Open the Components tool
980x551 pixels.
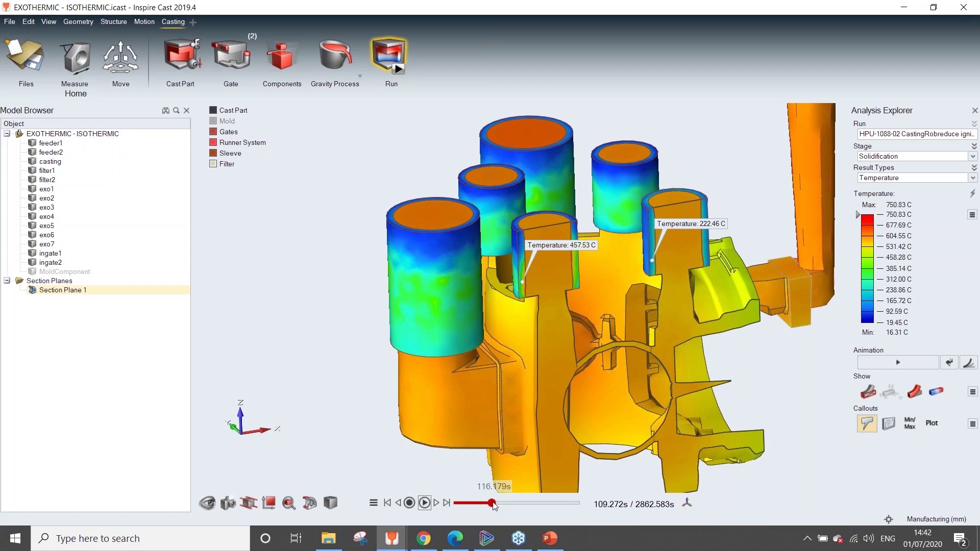(282, 55)
